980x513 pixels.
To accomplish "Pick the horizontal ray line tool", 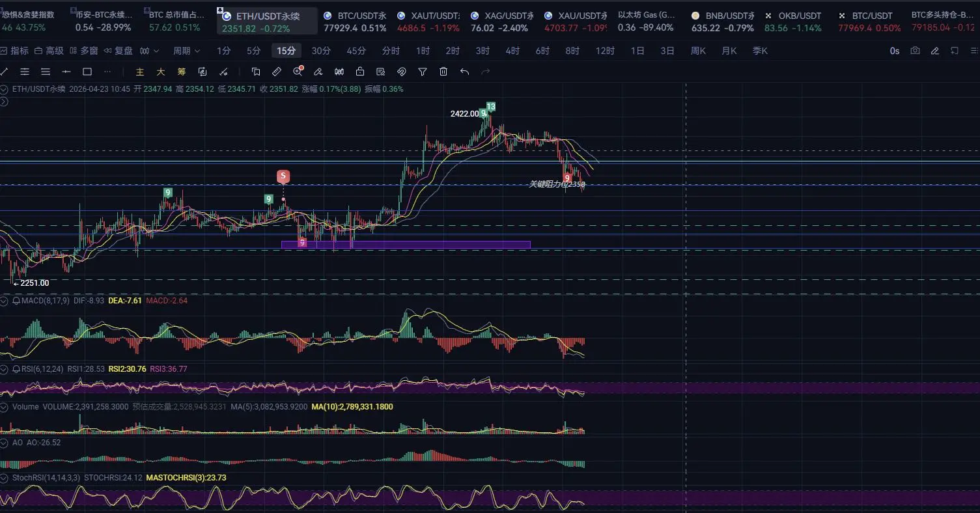I will click(66, 72).
